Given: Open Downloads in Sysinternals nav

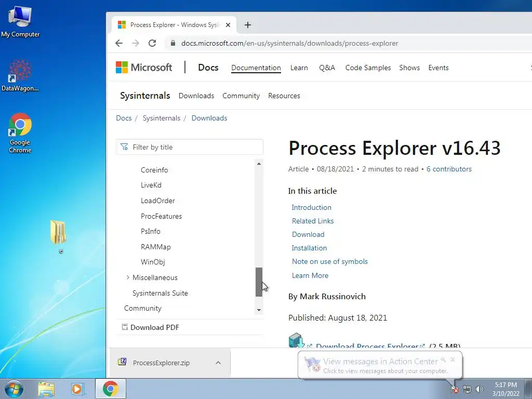Looking at the screenshot, I should click(196, 96).
